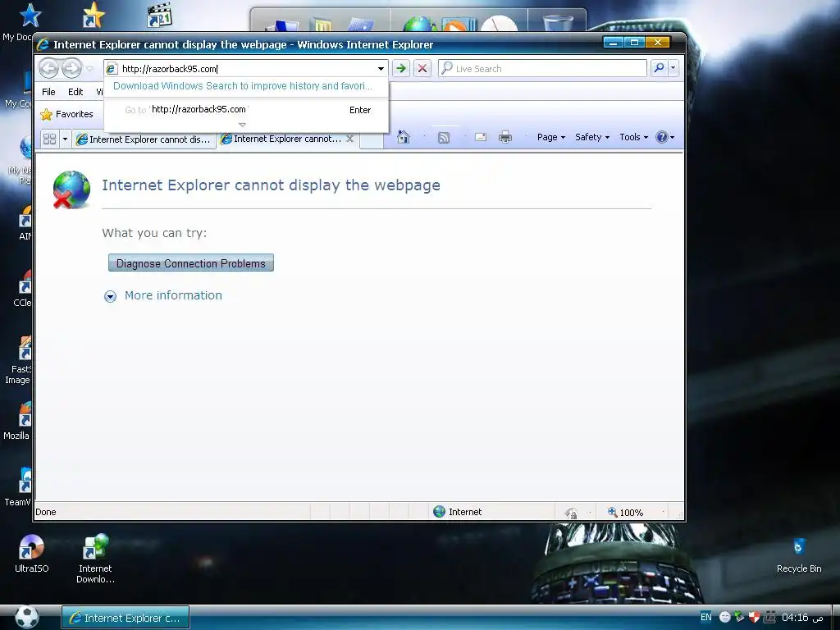Click the red Stop loading button
Screen dimensions: 840x630
pos(422,69)
